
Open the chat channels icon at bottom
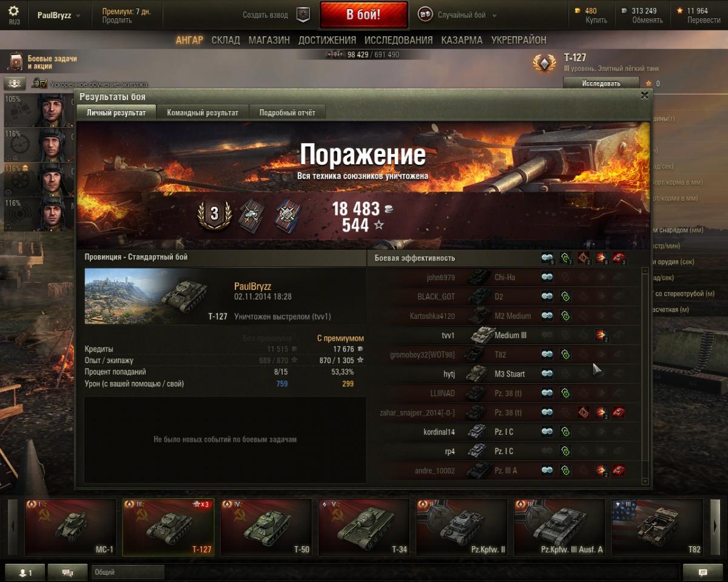[67, 572]
